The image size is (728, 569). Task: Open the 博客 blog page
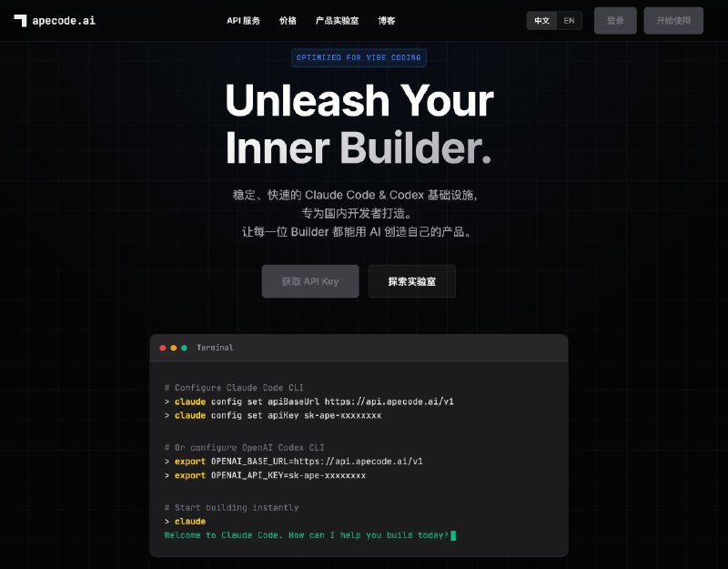[x=386, y=20]
